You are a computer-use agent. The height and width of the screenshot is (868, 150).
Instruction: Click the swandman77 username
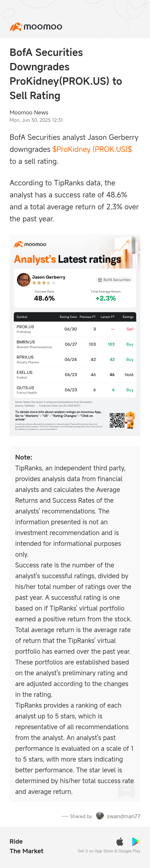[x=123, y=816]
